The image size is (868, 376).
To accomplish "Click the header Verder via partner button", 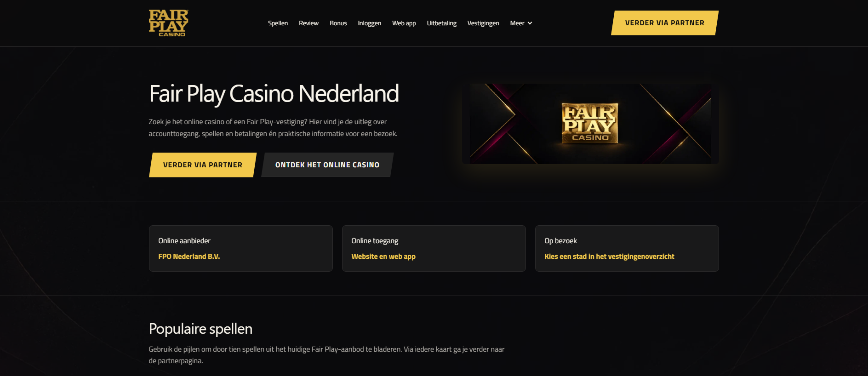I will pos(665,23).
